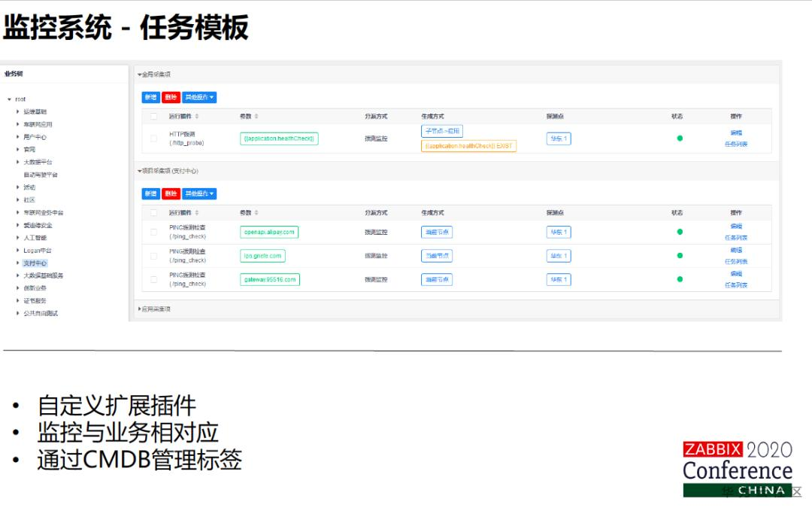Select 大数据基础服务 in the business tree
This screenshot has height=511, width=812.
tap(44, 275)
